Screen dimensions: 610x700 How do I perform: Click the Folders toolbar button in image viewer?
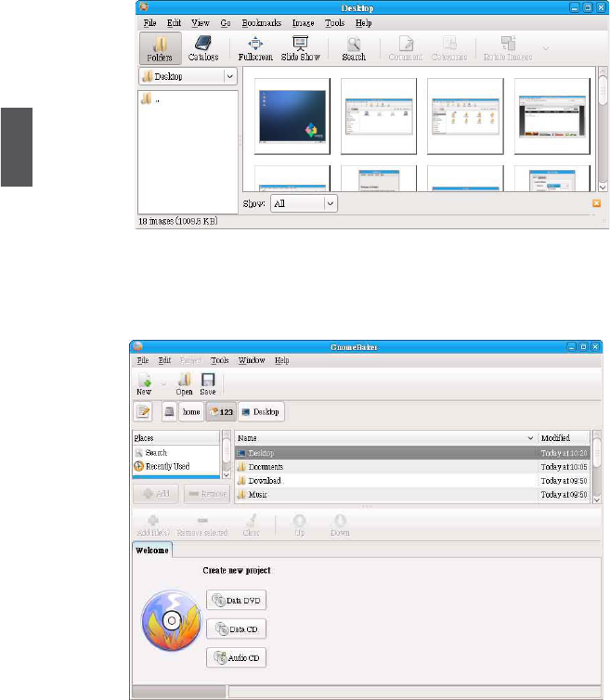160,47
